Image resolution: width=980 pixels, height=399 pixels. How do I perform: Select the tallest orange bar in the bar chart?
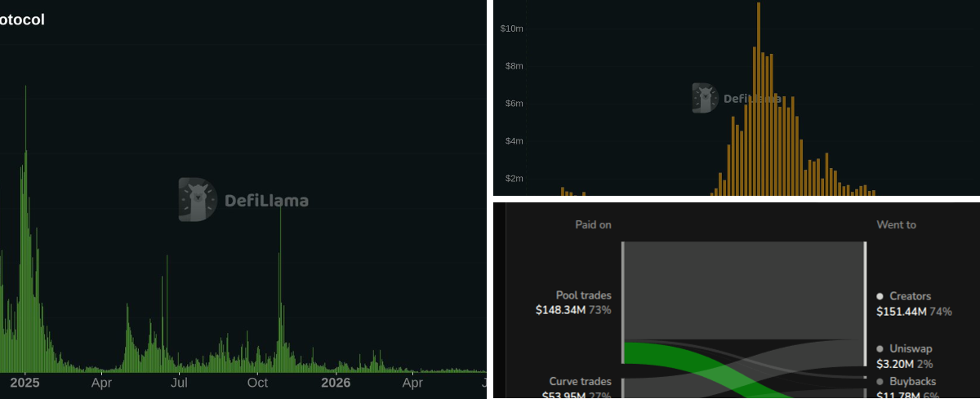[759, 99]
